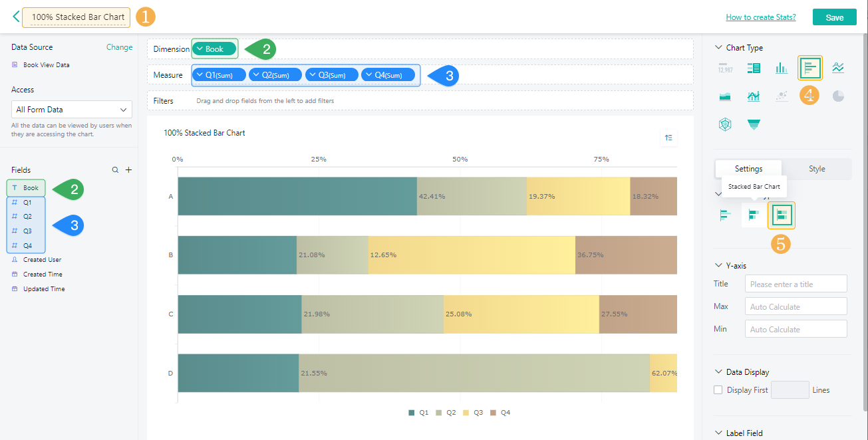Add a new field with plus icon

tap(129, 170)
